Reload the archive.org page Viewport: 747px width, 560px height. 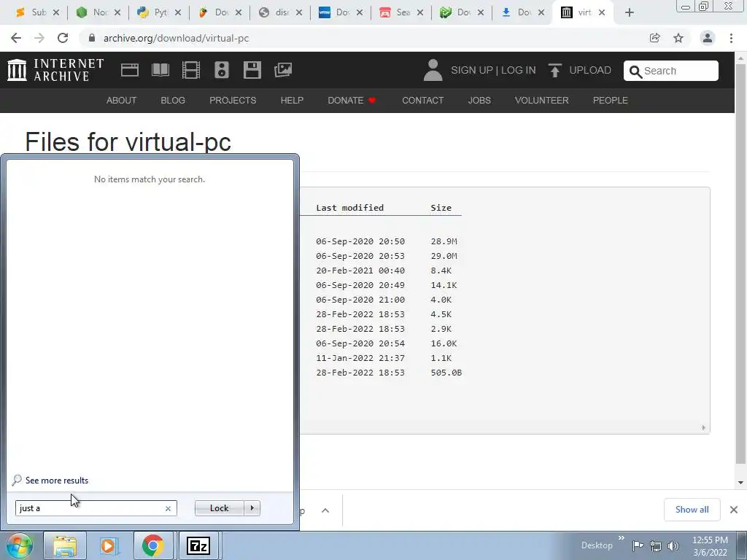63,38
